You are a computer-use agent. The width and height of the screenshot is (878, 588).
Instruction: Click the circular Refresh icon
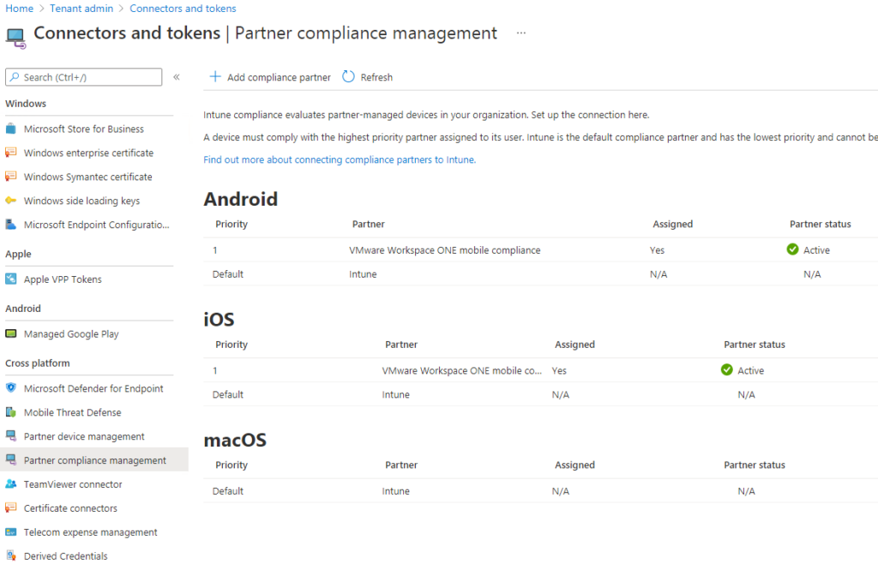(348, 77)
